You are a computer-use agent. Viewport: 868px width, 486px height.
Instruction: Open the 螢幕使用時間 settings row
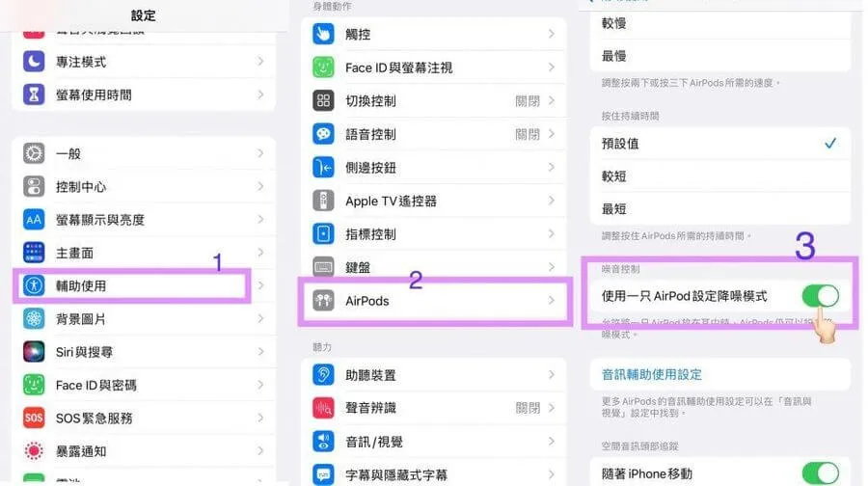[x=144, y=94]
